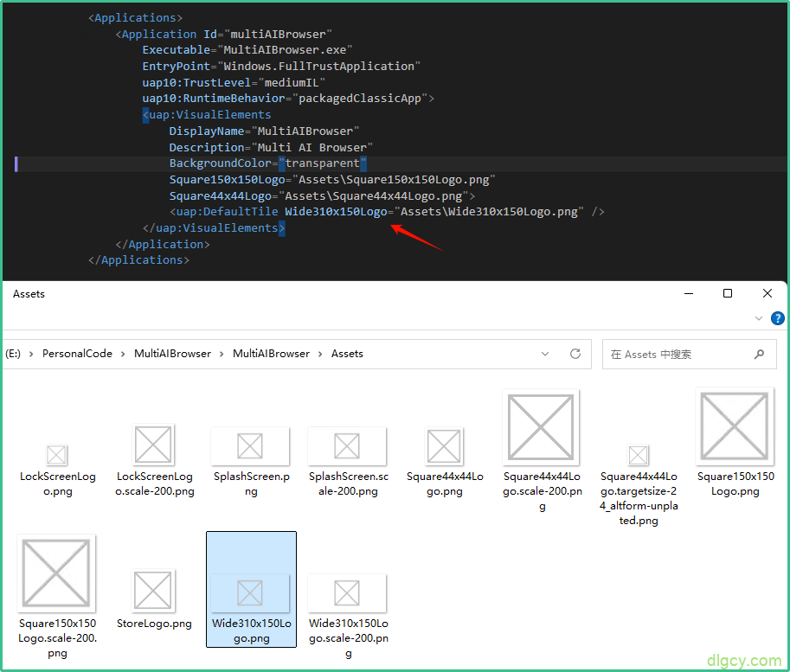This screenshot has width=790, height=672.
Task: Click the Assets breadcrumb segment
Action: point(347,354)
